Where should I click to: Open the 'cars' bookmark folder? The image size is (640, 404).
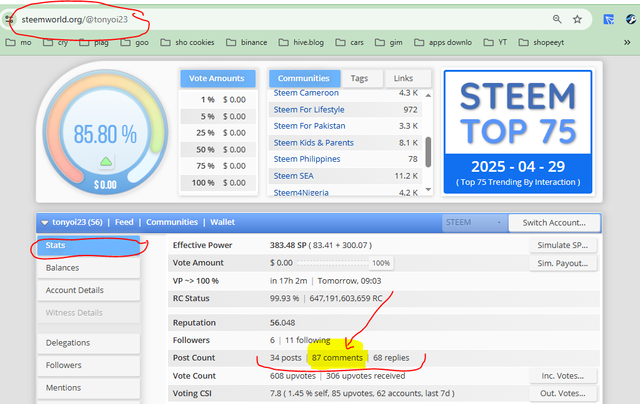349,42
